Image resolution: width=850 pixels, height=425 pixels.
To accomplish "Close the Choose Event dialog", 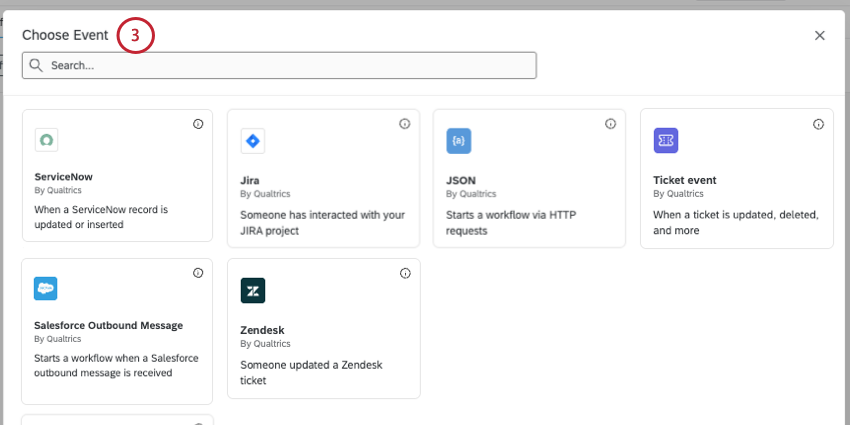I will 820,36.
